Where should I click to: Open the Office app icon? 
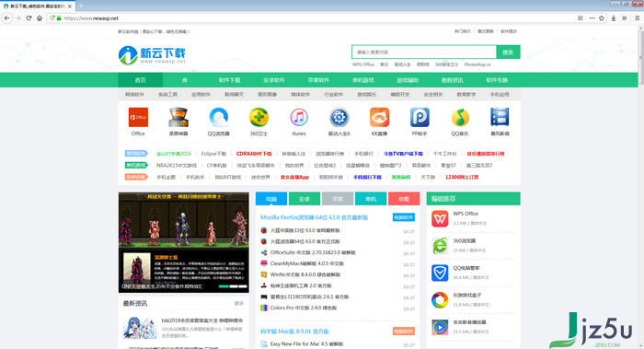(138, 117)
